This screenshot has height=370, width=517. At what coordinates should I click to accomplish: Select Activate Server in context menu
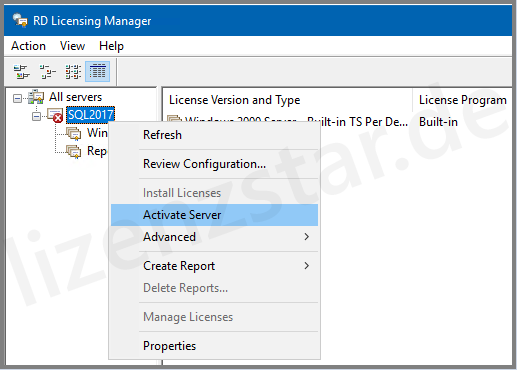[214, 215]
